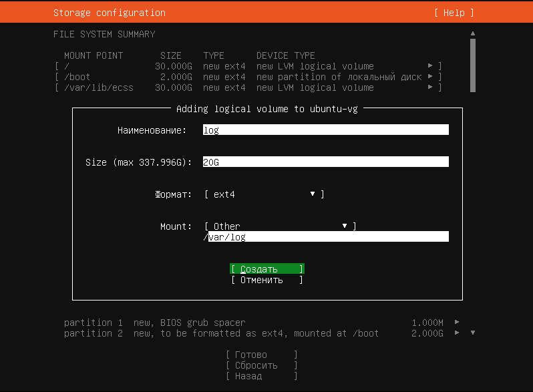The image size is (533, 392).
Task: Expand the /boot partition row arrow
Action: click(x=430, y=77)
